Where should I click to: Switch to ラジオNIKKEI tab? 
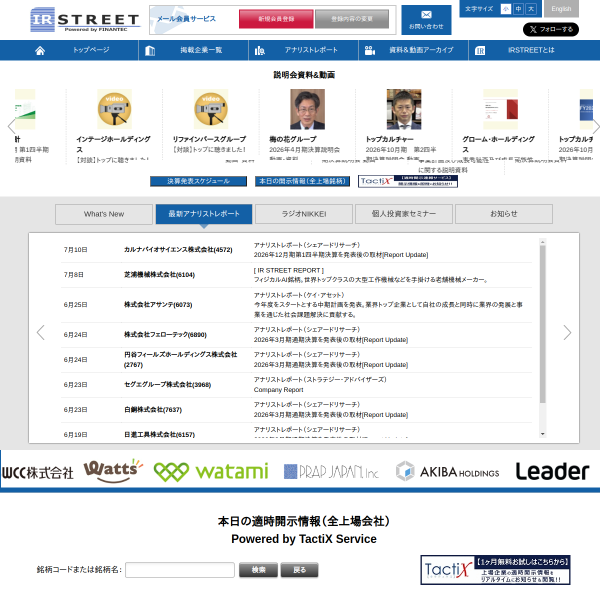[304, 214]
